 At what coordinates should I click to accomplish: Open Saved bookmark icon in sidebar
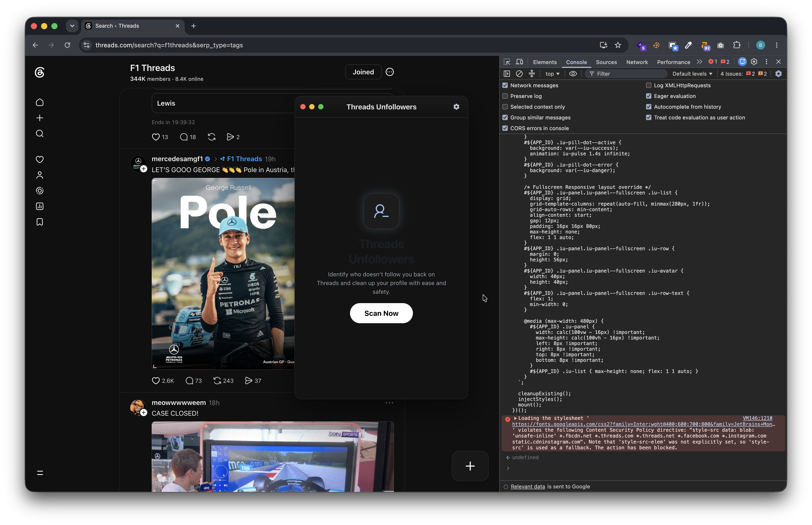(x=39, y=222)
